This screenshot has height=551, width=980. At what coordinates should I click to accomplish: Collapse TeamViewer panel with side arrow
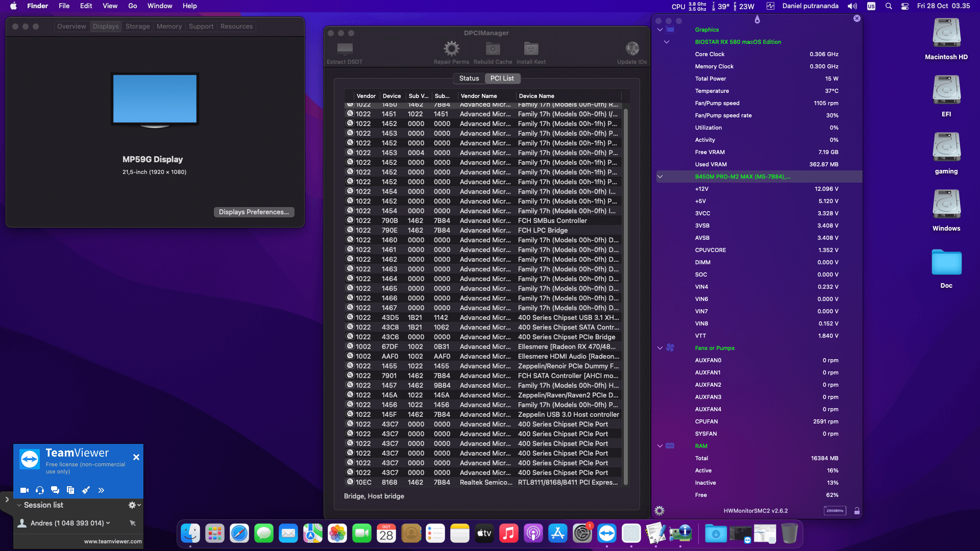(7, 499)
